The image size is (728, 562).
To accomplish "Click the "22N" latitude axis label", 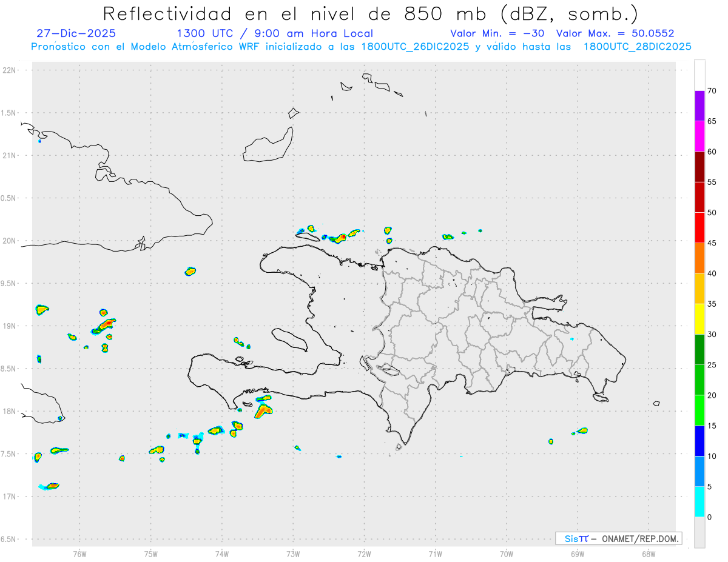I will click(10, 70).
